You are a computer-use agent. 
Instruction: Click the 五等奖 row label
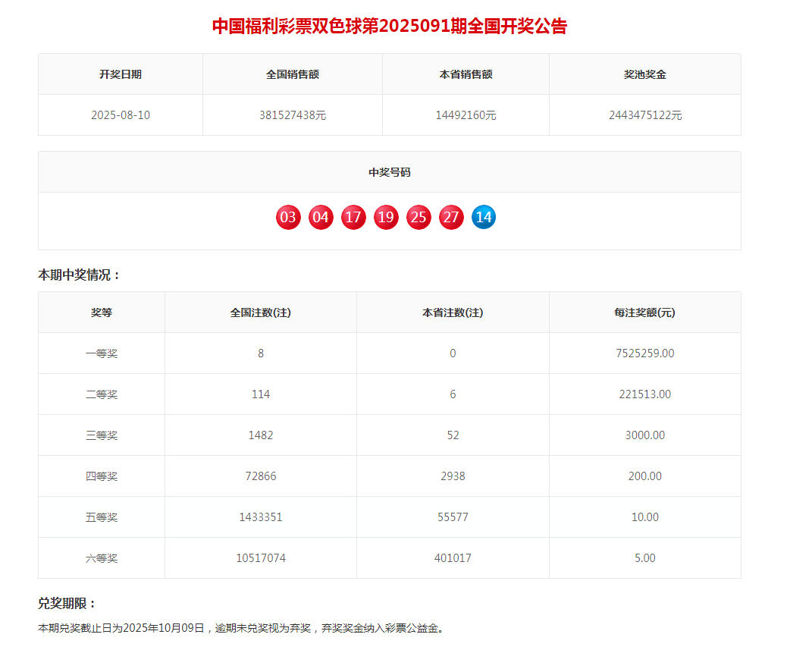[102, 517]
